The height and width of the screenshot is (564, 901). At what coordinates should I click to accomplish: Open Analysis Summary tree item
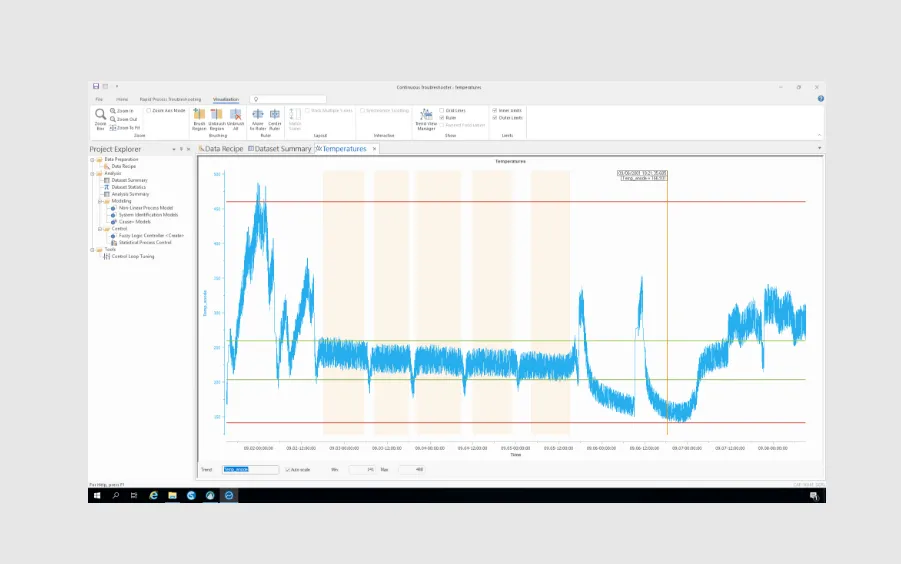click(126, 194)
